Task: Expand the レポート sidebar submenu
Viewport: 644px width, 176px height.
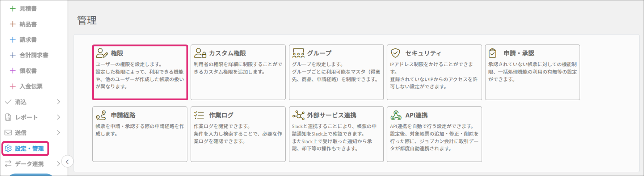Action: [x=58, y=117]
